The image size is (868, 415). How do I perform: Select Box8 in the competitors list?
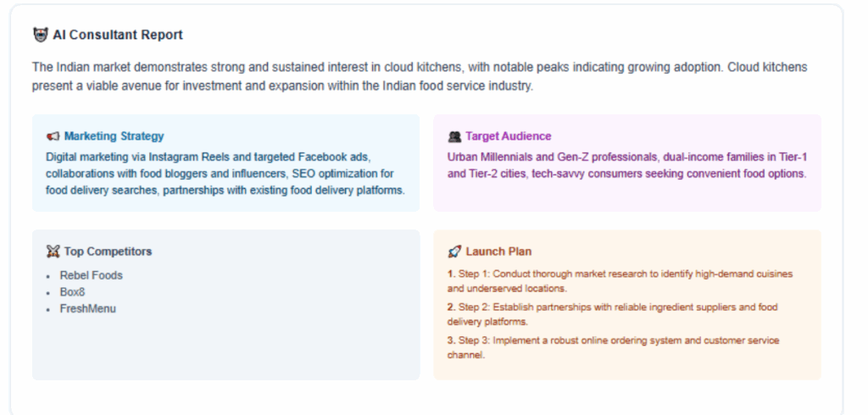72,292
